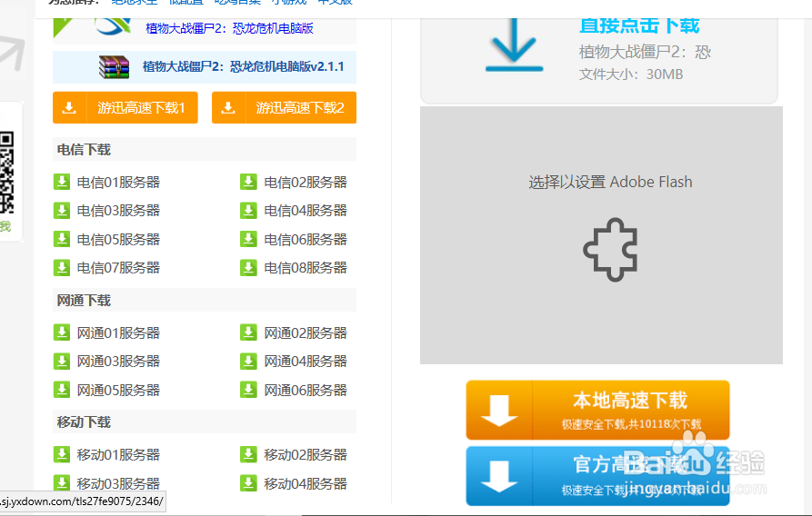Image resolution: width=812 pixels, height=516 pixels.
Task: Click download icon beside 移动02服务器
Action: pyautogui.click(x=248, y=454)
